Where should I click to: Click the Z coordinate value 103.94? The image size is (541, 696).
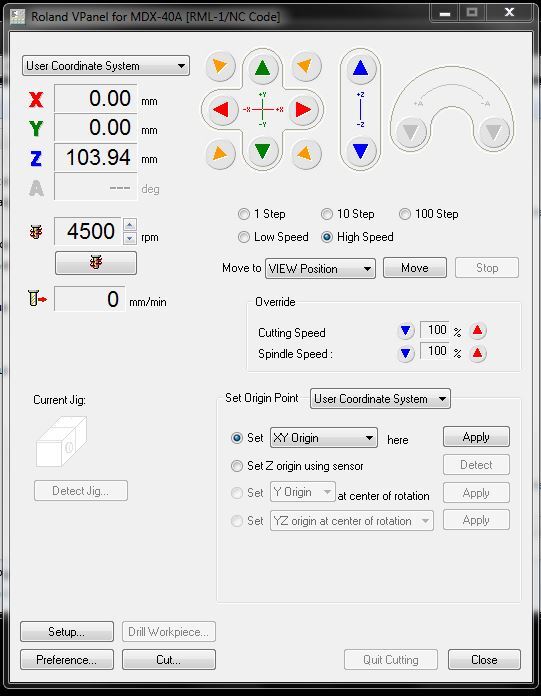pyautogui.click(x=95, y=158)
